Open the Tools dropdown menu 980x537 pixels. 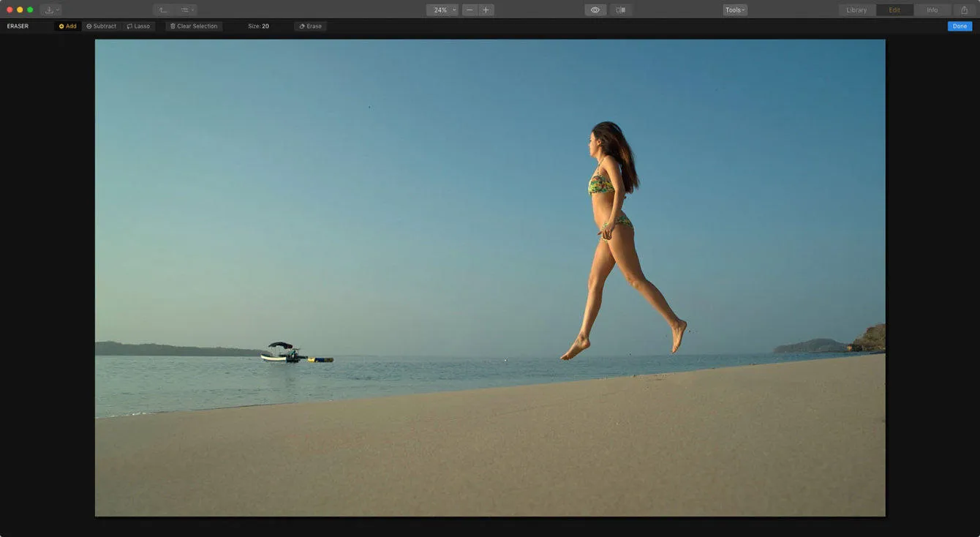click(735, 10)
